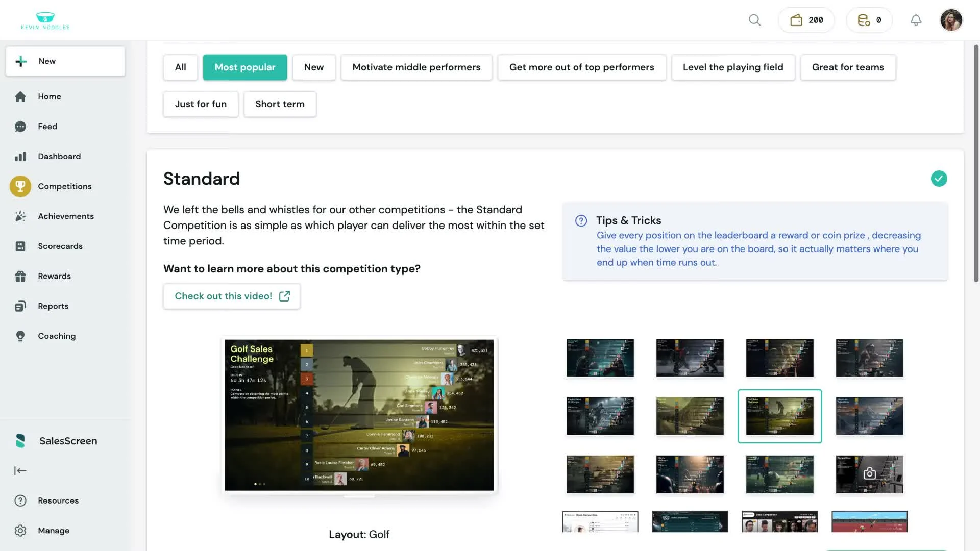Open the coins balance showing 0

coord(869,20)
